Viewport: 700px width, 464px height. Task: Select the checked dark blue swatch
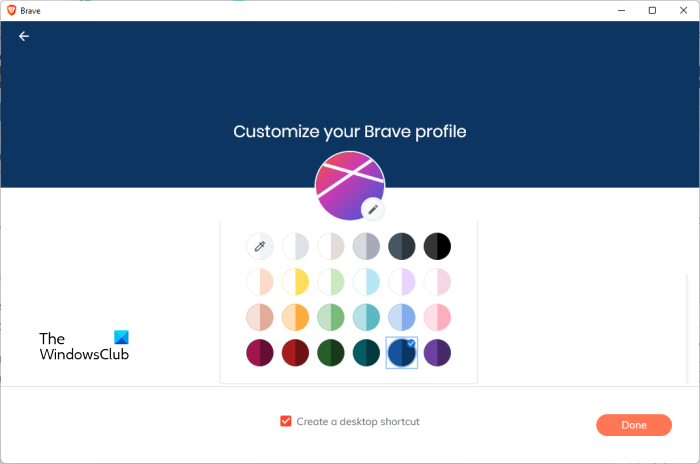[401, 353]
